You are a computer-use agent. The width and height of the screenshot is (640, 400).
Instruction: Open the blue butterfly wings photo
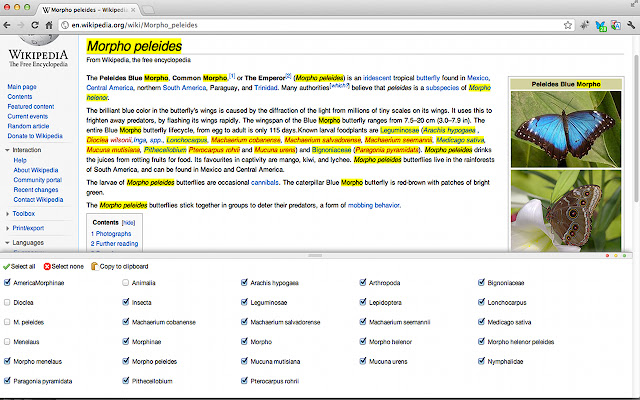[x=566, y=129]
